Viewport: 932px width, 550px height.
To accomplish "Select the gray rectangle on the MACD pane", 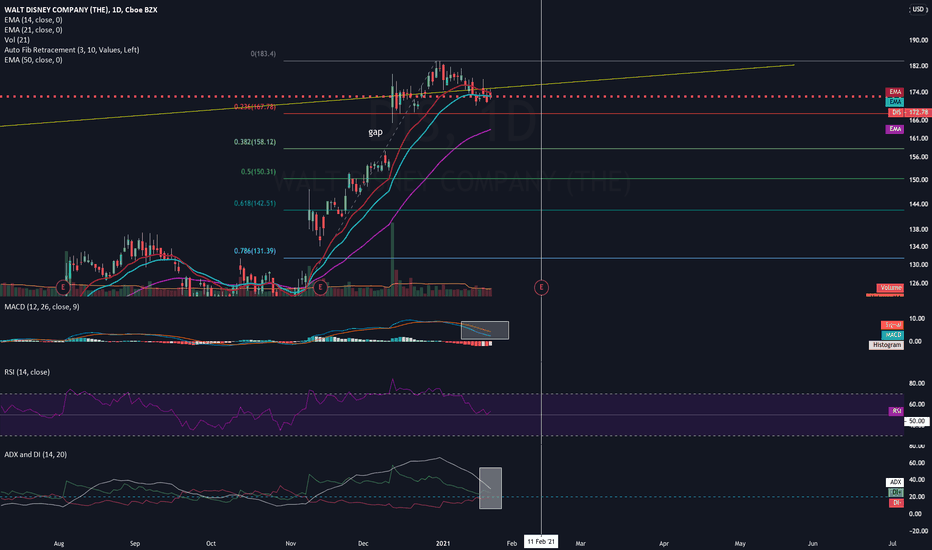I will tap(485, 330).
